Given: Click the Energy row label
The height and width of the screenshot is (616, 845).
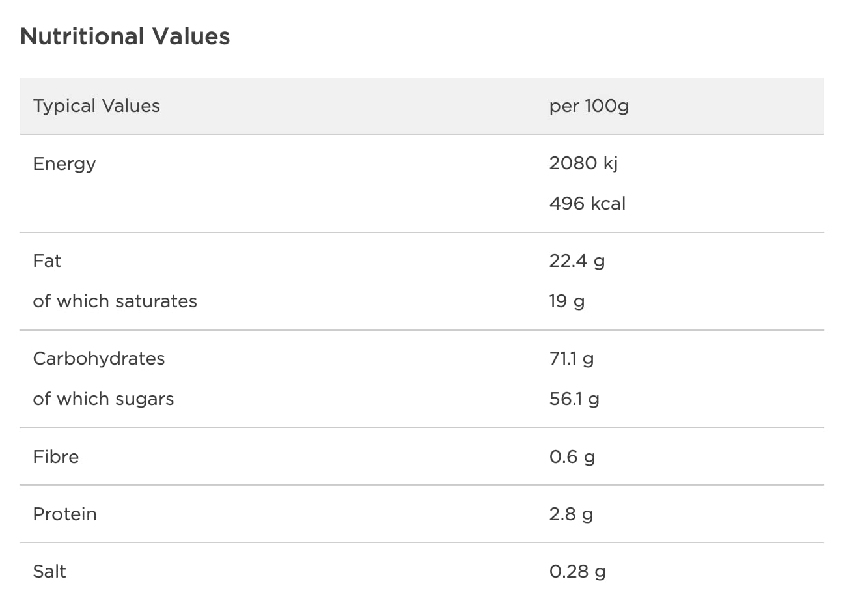Looking at the screenshot, I should [x=64, y=163].
